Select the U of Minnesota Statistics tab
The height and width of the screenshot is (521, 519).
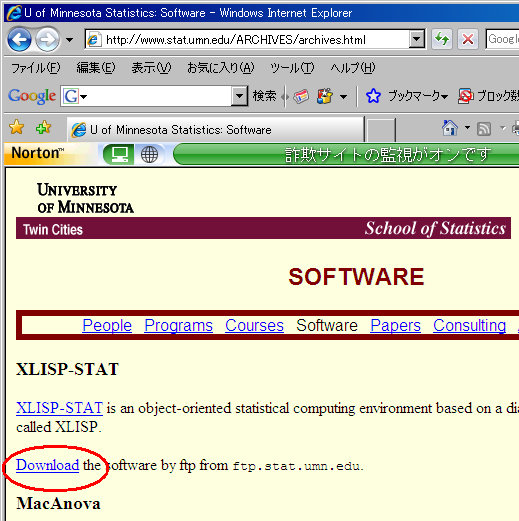click(x=215, y=130)
